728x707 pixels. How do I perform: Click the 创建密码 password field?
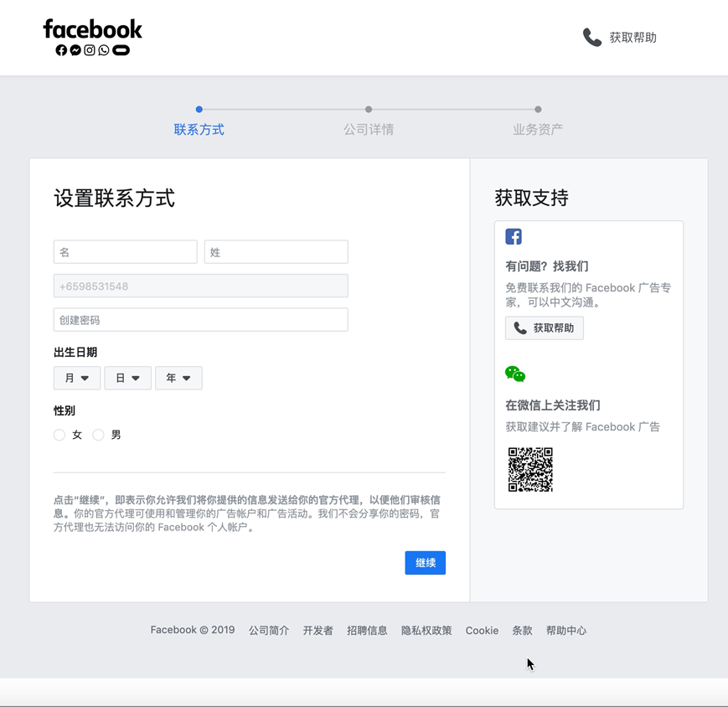(200, 319)
